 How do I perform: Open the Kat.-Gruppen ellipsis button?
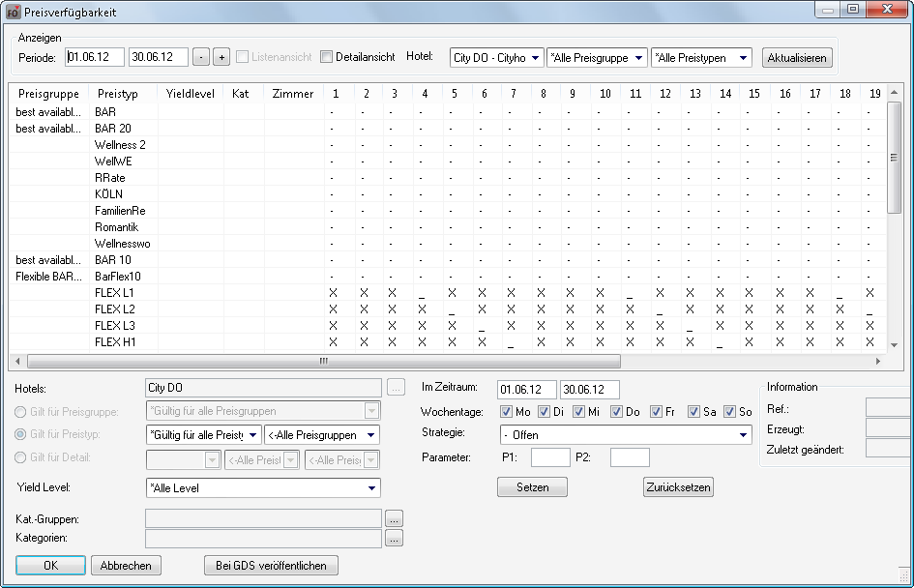pos(394,518)
